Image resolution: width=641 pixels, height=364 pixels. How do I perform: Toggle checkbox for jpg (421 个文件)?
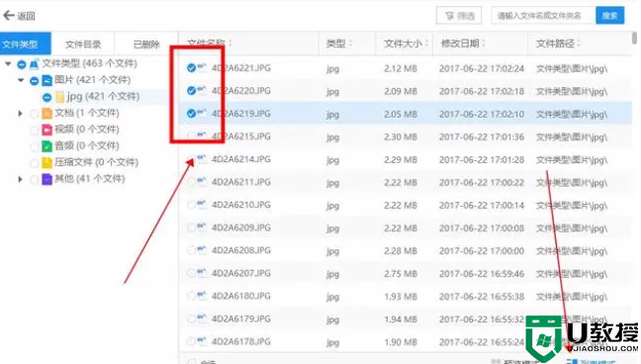click(x=47, y=97)
